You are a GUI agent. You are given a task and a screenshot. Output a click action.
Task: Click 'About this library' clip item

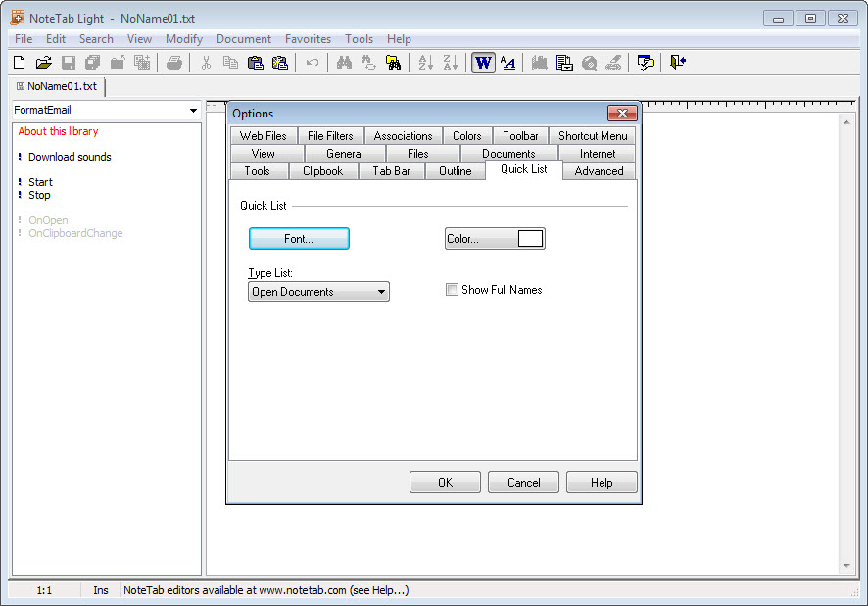[x=58, y=131]
